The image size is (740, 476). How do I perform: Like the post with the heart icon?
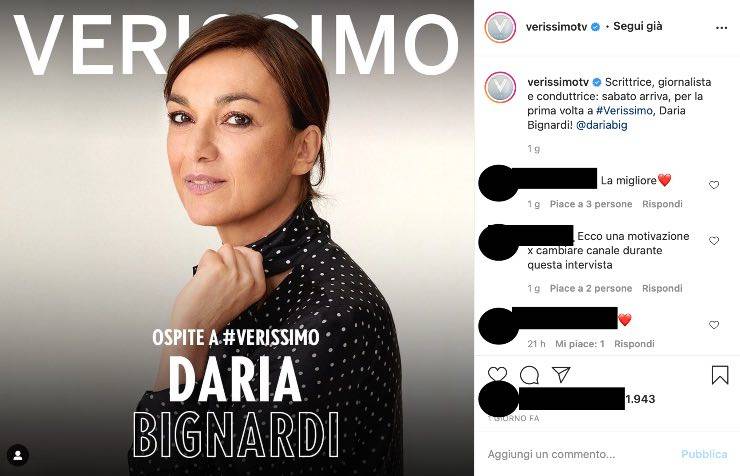coord(497,374)
